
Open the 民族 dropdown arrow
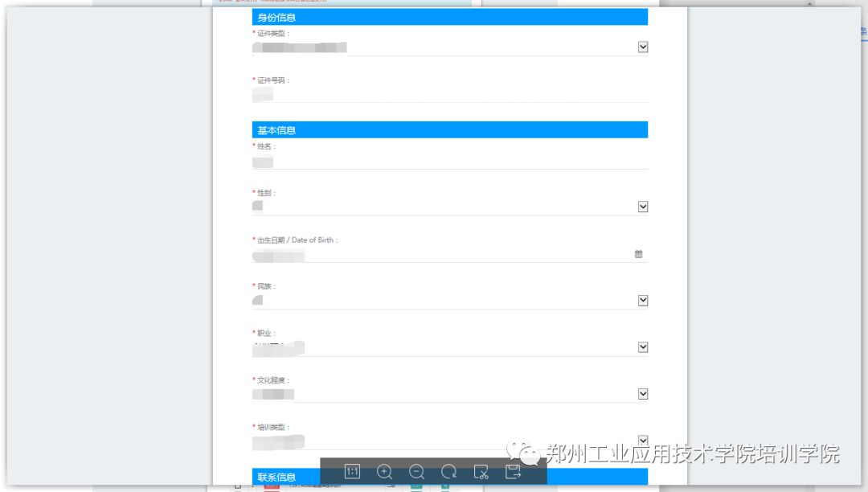click(x=643, y=301)
